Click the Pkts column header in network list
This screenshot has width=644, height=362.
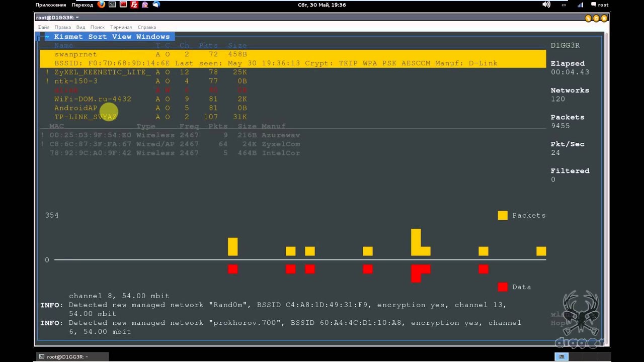click(x=208, y=46)
